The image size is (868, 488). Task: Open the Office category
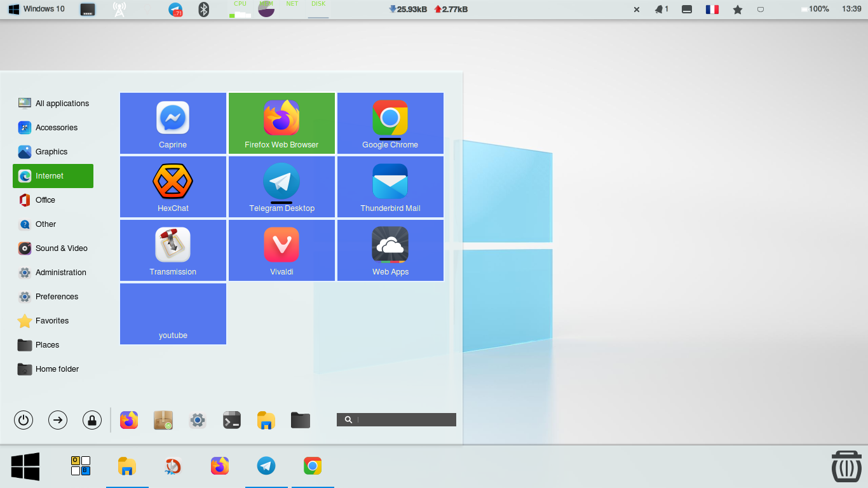point(53,200)
